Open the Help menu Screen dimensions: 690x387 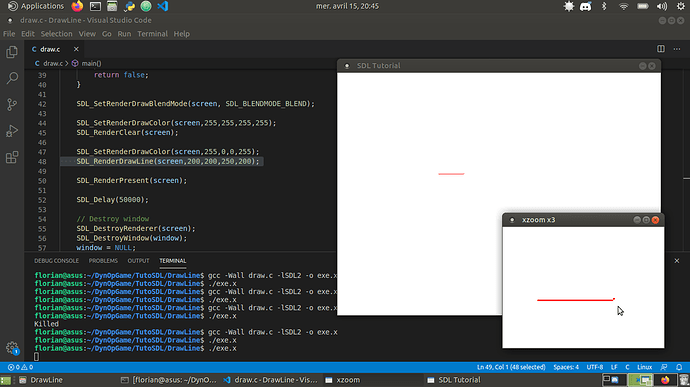pyautogui.click(x=181, y=34)
